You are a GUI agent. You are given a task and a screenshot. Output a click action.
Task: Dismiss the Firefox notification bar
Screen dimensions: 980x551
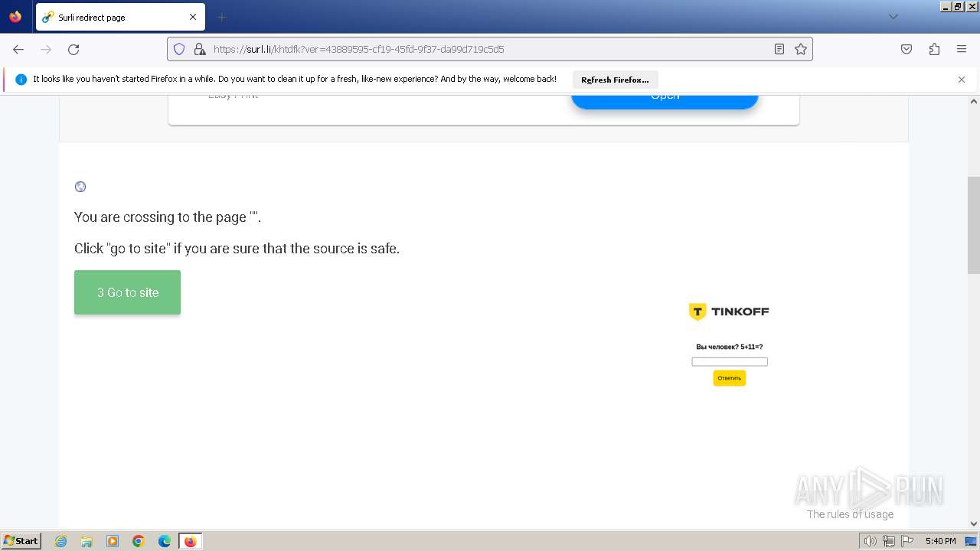click(x=962, y=80)
